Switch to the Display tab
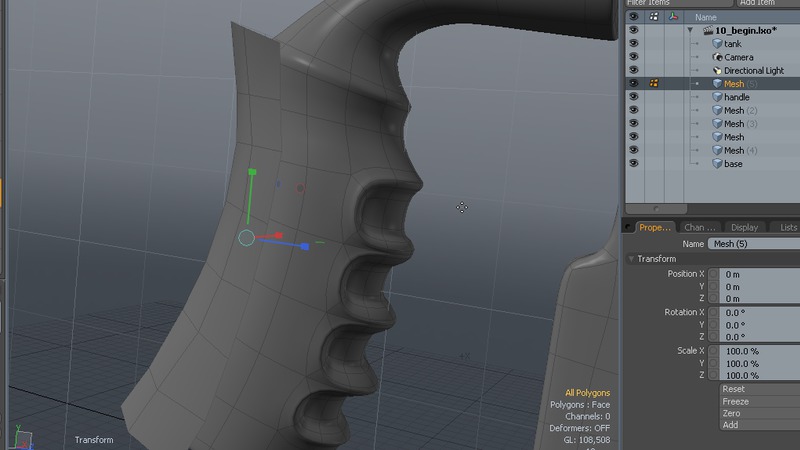800x450 pixels. coord(744,228)
